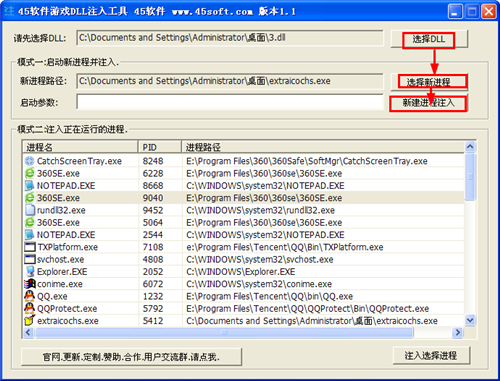
Task: Click the conime.exe colorful icon
Action: 30,284
